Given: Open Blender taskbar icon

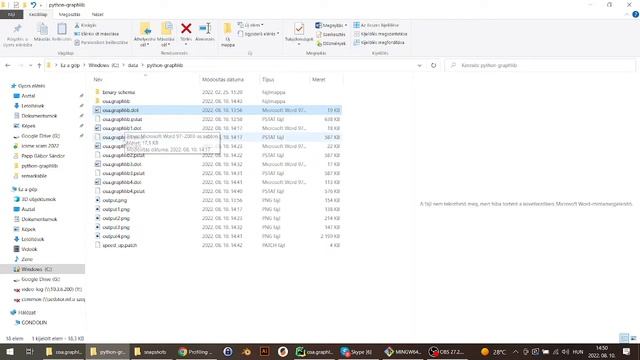Looking at the screenshot, I should pos(246,351).
